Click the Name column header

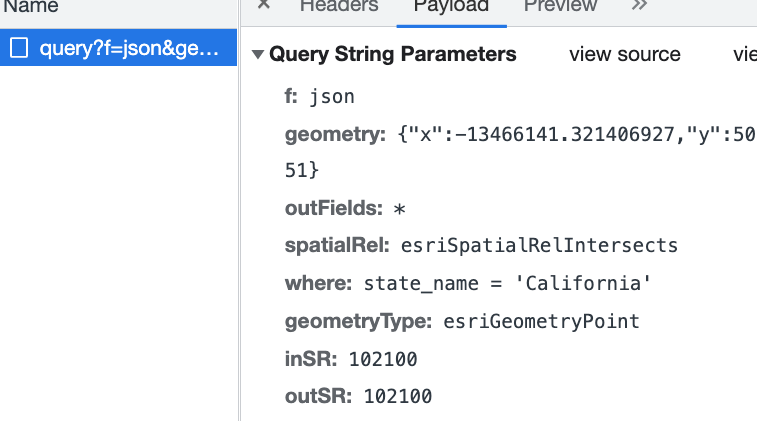[30, 6]
